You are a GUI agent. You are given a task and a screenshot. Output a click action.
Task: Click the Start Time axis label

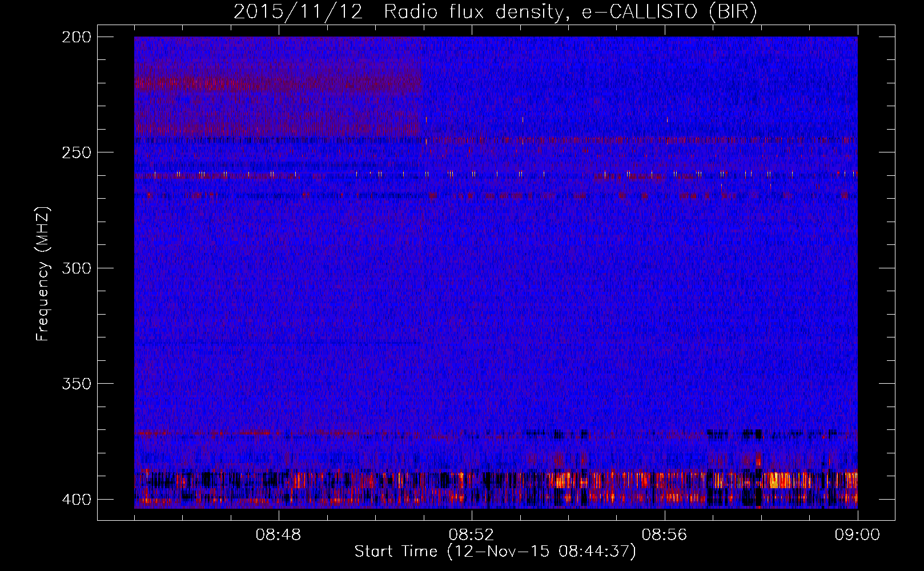pyautogui.click(x=495, y=552)
